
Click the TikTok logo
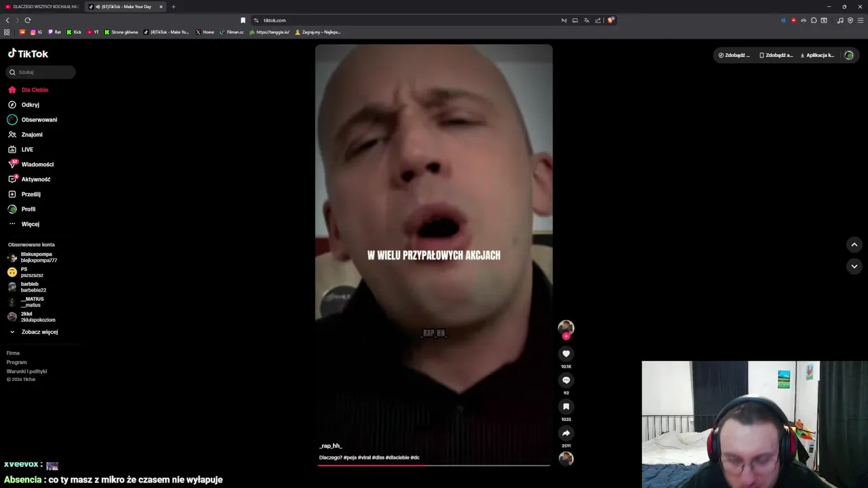pyautogui.click(x=28, y=54)
